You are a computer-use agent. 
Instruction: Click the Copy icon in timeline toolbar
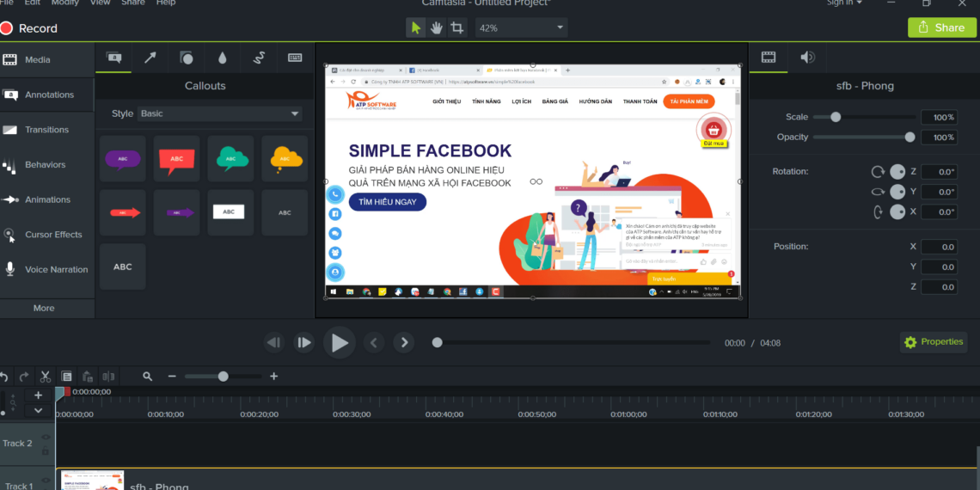(x=67, y=377)
